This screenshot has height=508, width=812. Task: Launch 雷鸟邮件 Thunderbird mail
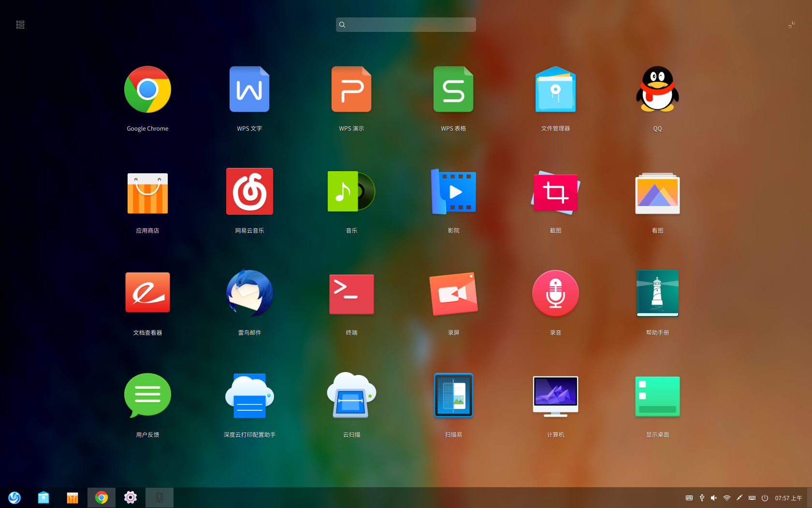[249, 294]
